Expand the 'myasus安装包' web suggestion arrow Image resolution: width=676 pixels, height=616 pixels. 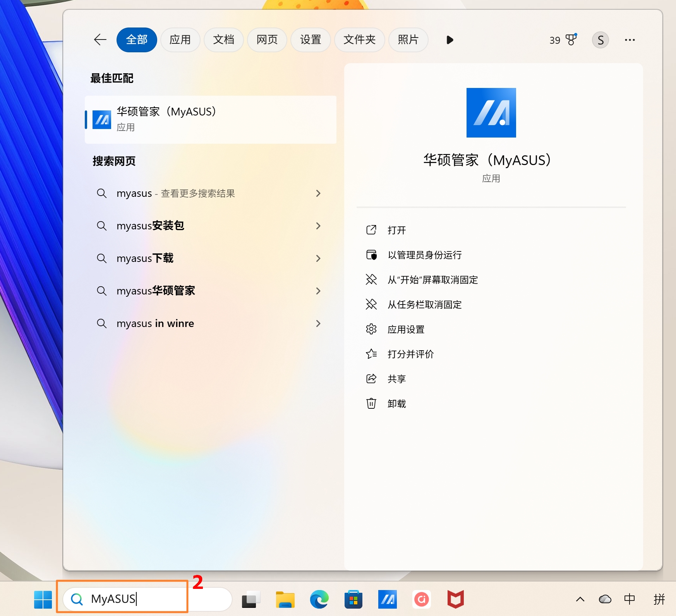point(318,225)
